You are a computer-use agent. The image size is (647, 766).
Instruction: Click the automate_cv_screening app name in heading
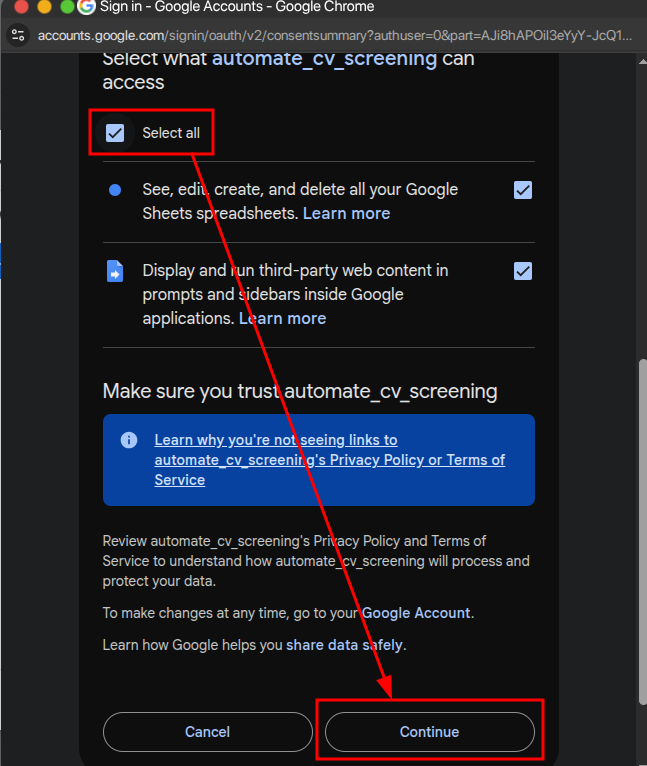point(324,58)
